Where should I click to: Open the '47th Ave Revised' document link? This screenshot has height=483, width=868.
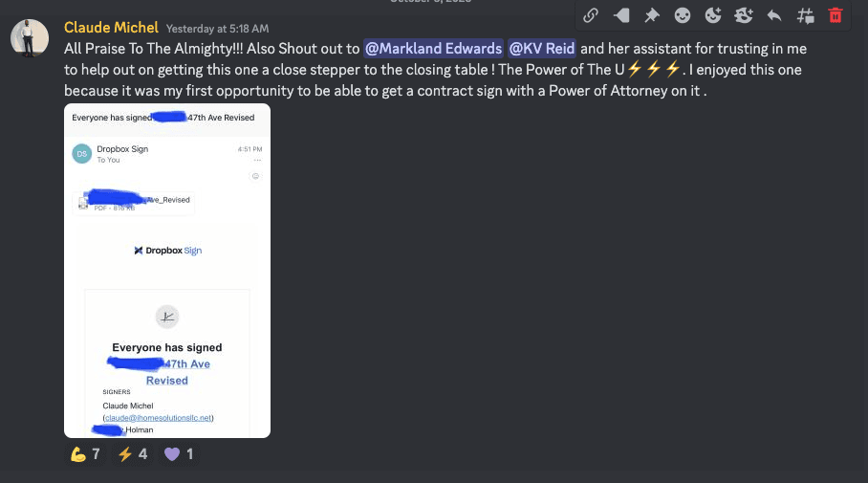point(167,372)
